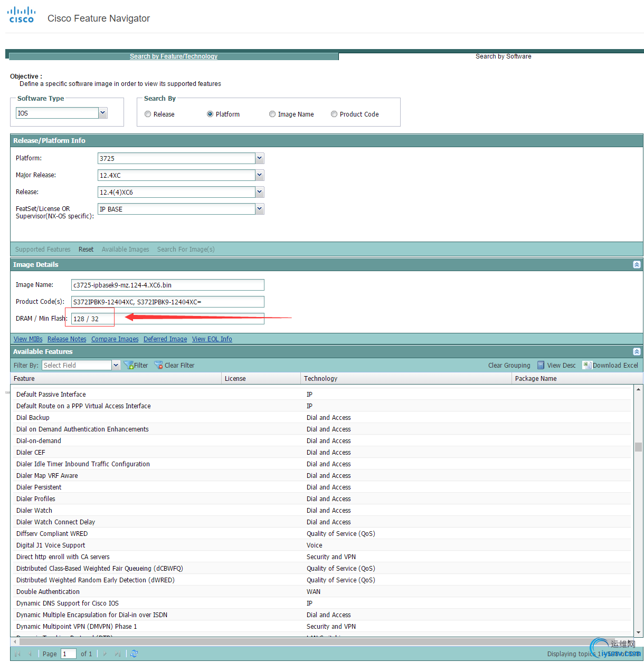Collapse the Available Features panel
The height and width of the screenshot is (662, 644).
[x=637, y=352]
